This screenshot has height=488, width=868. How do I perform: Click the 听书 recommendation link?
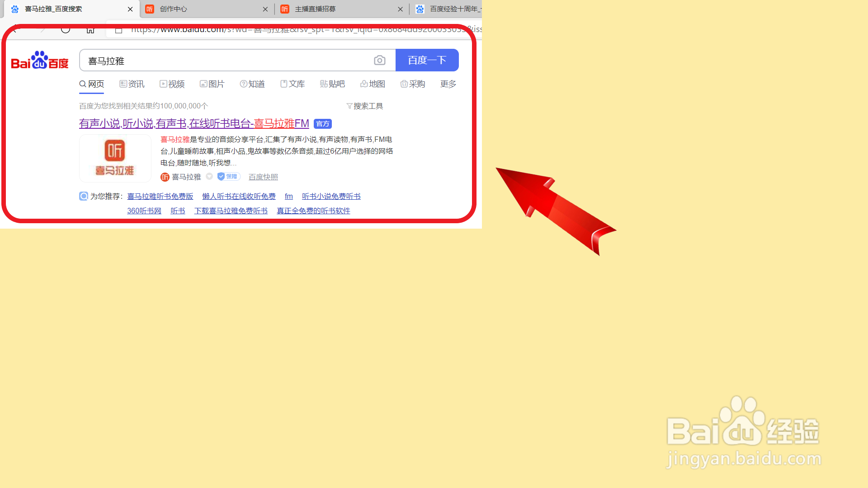(x=178, y=211)
